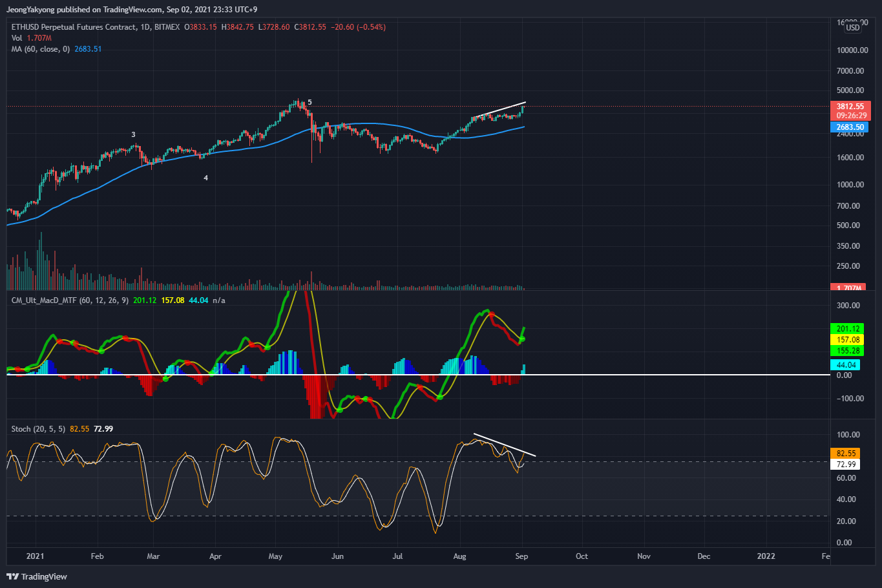Click the orange 82.55 Stoch axis label

(845, 454)
